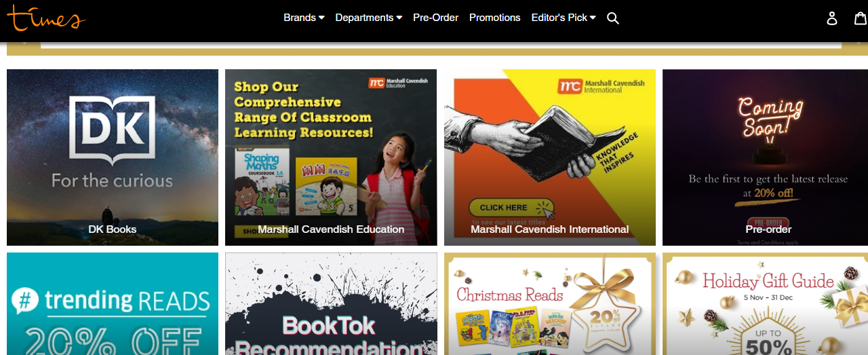Open the shopping cart icon

(861, 18)
